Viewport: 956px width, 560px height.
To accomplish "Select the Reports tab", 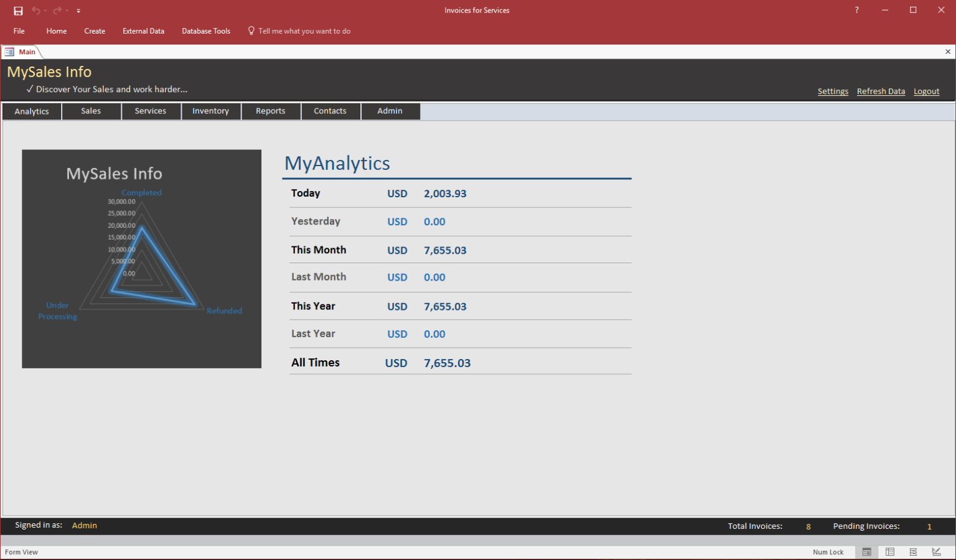I will (271, 111).
